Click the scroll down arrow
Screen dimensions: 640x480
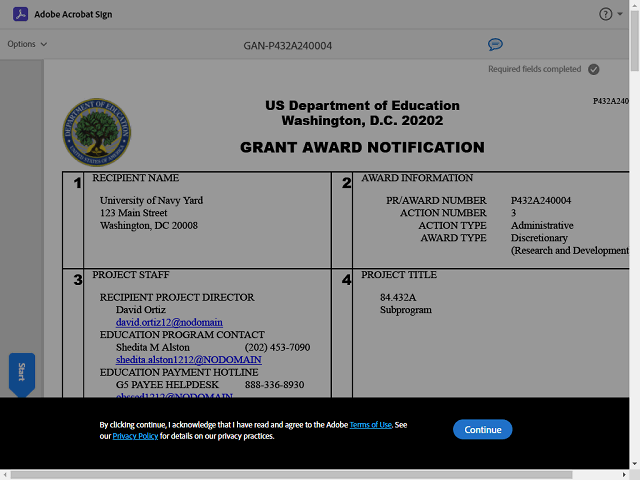635,464
